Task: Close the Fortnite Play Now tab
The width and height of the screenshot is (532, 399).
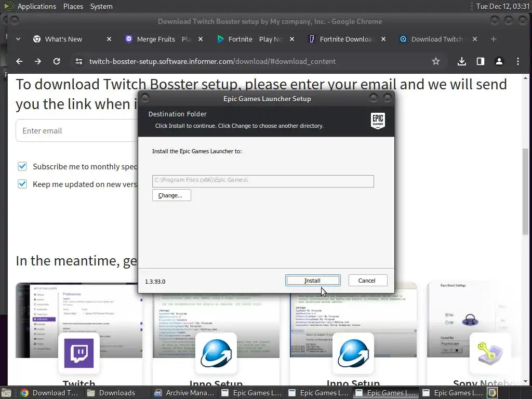Action: click(292, 39)
